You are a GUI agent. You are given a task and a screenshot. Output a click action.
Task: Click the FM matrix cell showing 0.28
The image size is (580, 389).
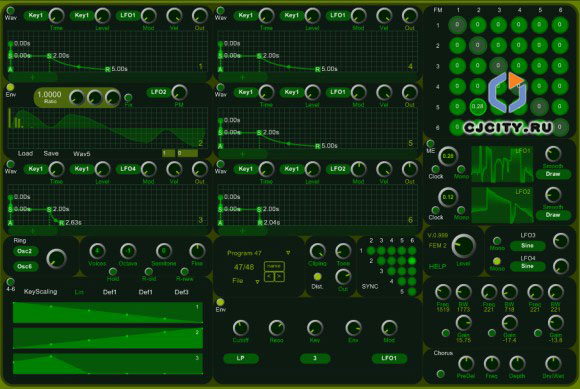click(x=478, y=106)
